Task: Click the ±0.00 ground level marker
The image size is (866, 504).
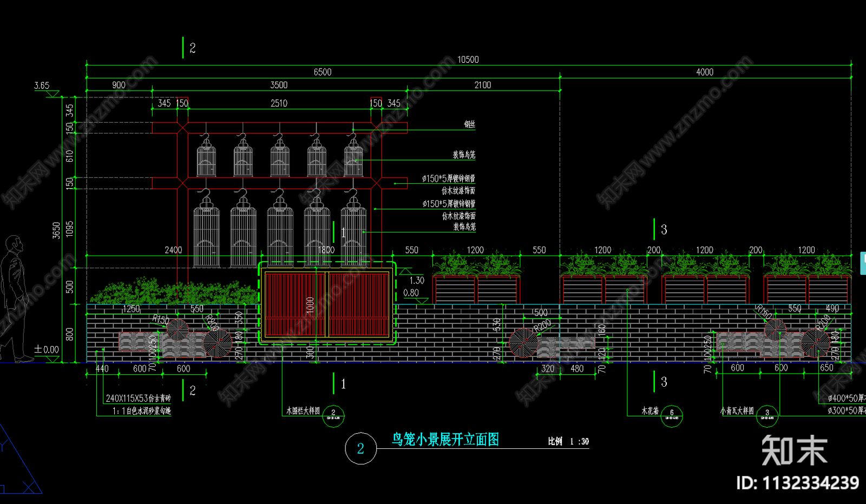Action: pos(47,350)
